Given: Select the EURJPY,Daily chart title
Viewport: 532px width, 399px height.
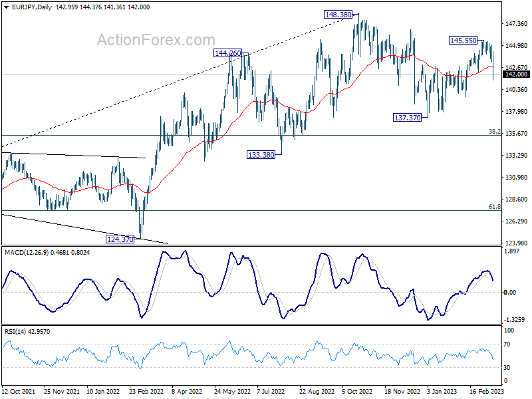Looking at the screenshot, I should [x=31, y=7].
